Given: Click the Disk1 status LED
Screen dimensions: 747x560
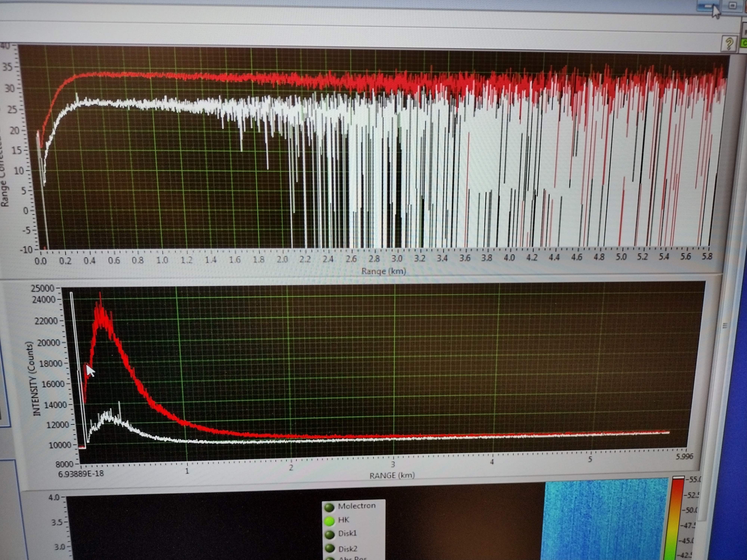Looking at the screenshot, I should pyautogui.click(x=329, y=534).
